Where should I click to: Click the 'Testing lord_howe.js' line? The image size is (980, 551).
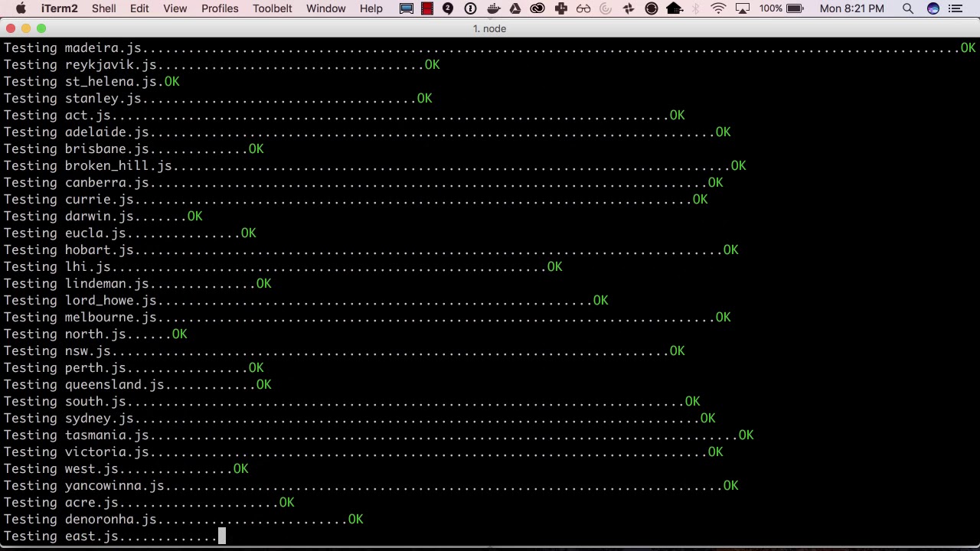305,300
